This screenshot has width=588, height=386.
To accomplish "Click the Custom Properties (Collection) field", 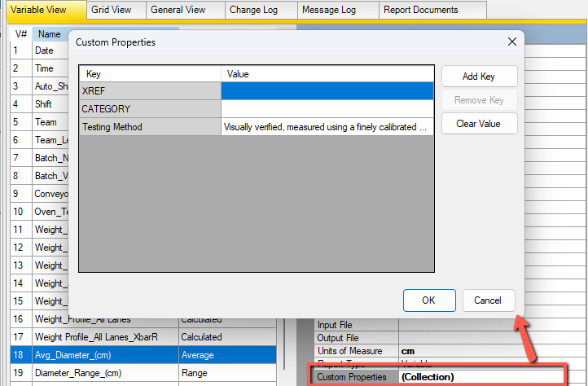I will (x=480, y=377).
